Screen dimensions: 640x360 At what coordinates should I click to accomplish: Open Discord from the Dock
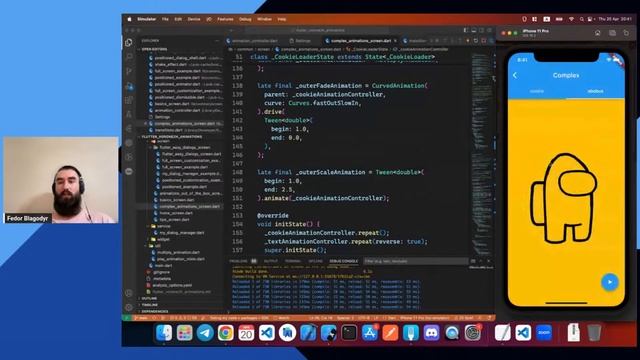431,333
